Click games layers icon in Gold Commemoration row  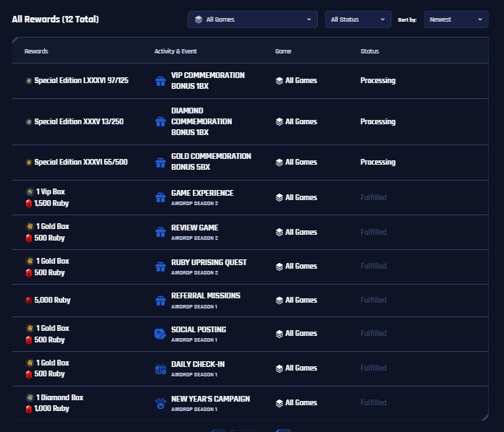tap(279, 162)
